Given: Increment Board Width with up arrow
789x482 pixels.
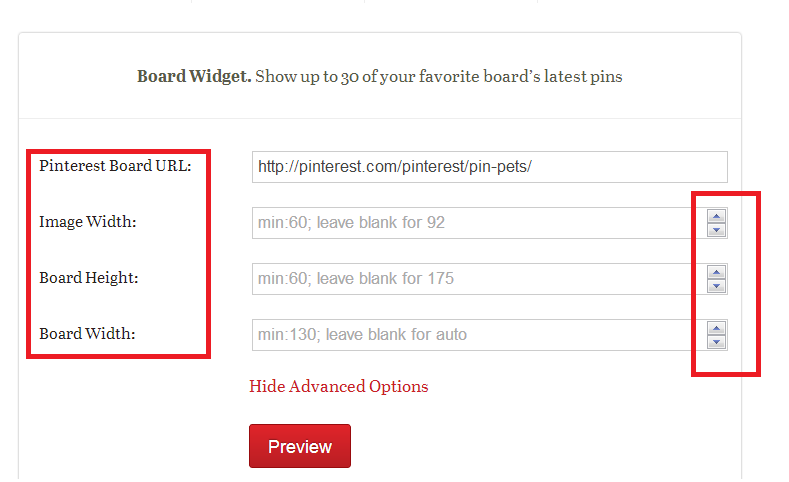Looking at the screenshot, I should pyautogui.click(x=716, y=328).
